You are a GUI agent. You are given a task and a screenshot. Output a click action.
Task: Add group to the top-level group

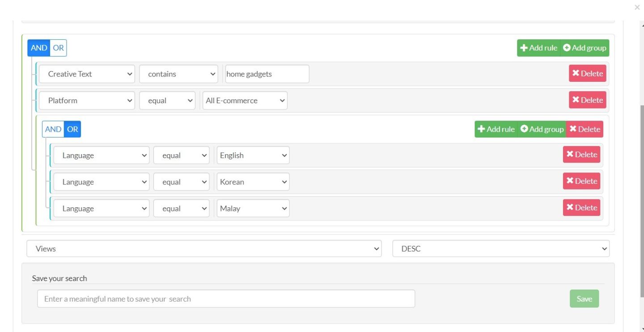585,48
